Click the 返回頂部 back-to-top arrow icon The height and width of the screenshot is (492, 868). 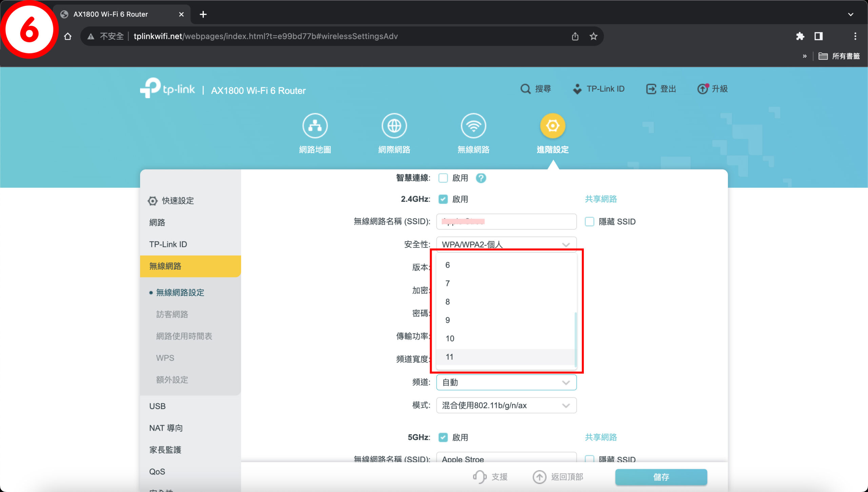coord(539,477)
